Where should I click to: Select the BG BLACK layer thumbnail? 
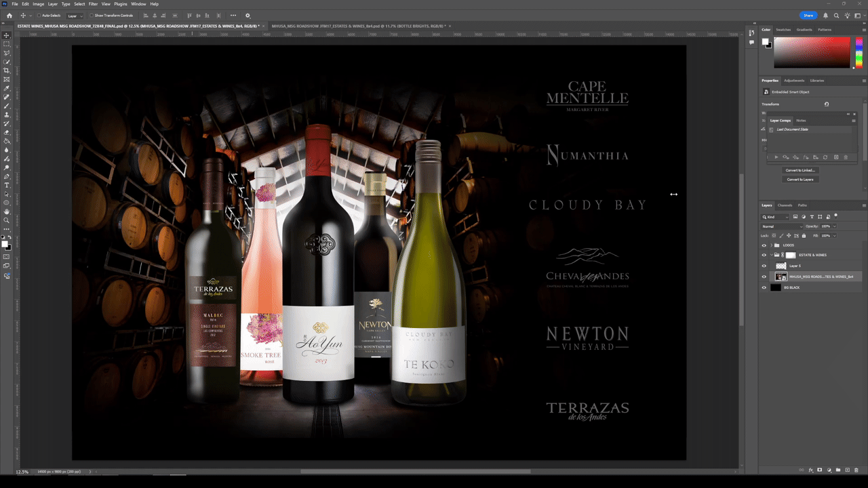(776, 287)
